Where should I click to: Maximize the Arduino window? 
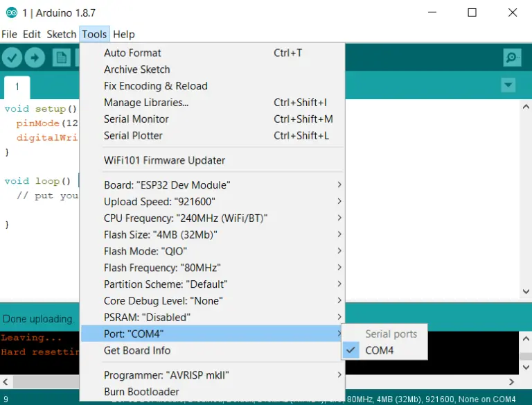pos(472,12)
